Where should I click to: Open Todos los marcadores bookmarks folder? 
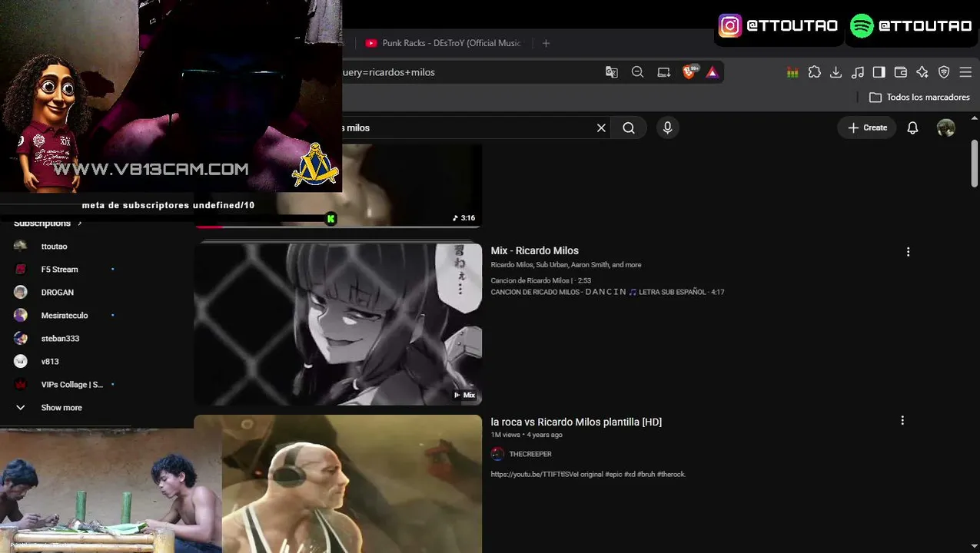click(x=920, y=98)
